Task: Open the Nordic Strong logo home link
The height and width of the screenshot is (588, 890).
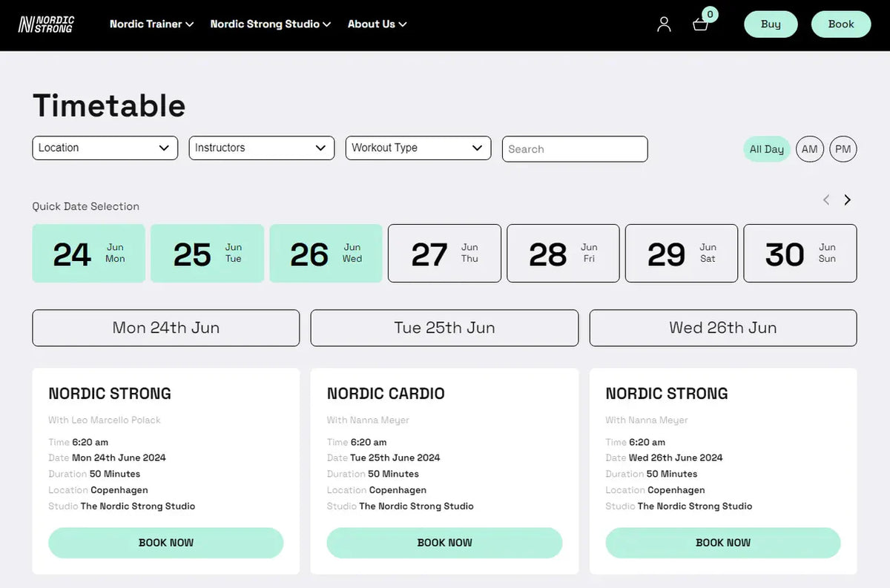Action: coord(46,24)
